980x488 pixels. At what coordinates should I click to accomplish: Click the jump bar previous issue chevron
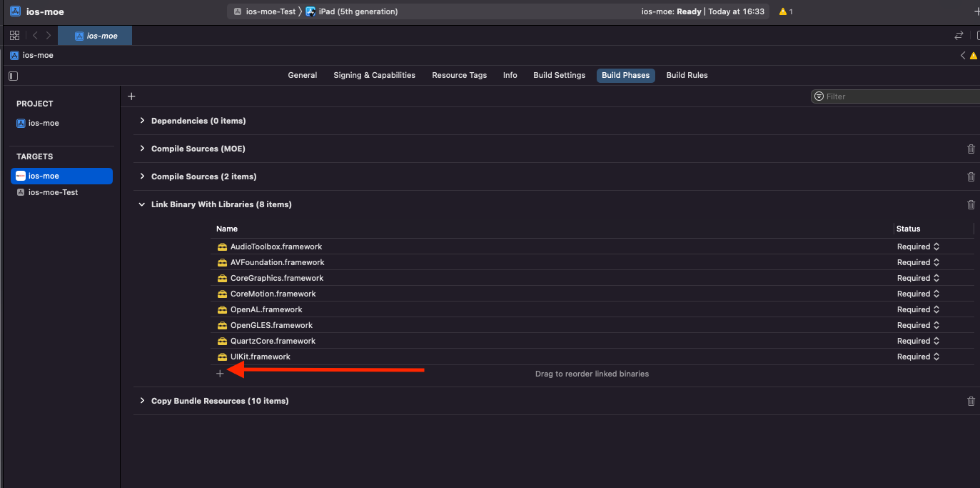coord(963,55)
